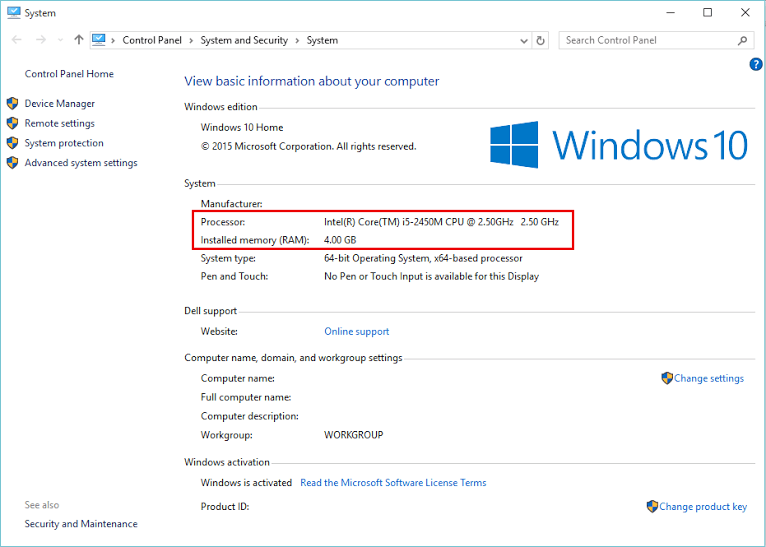The width and height of the screenshot is (766, 547).
Task: Open Advanced system settings link
Action: [x=81, y=163]
